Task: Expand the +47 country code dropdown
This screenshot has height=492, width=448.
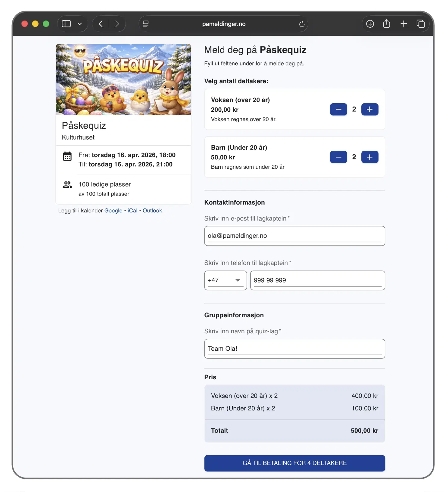Action: (226, 280)
